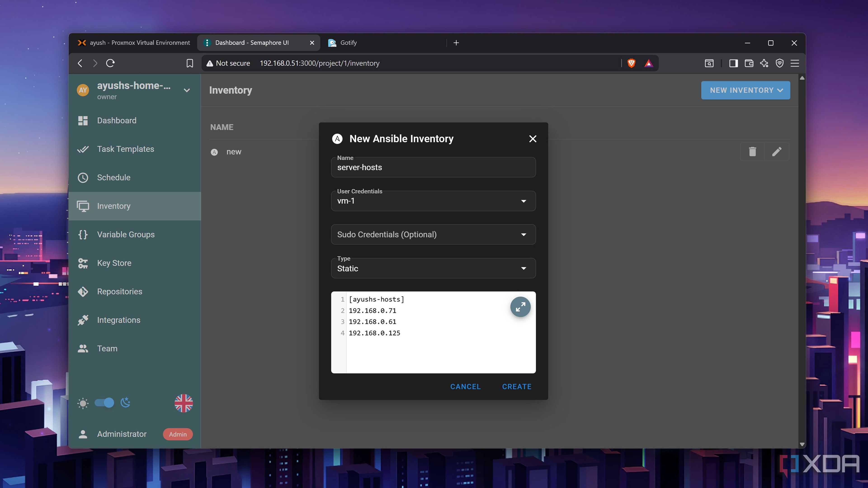Open Brave Wallet icon

click(x=749, y=63)
